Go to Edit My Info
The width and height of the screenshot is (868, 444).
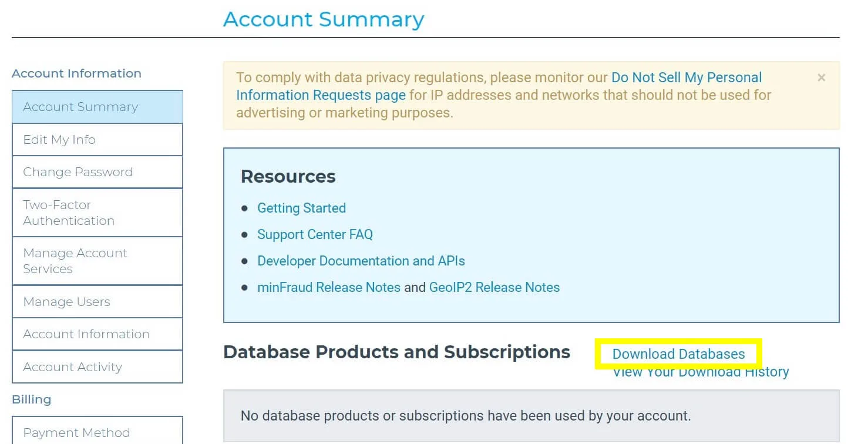pos(97,140)
